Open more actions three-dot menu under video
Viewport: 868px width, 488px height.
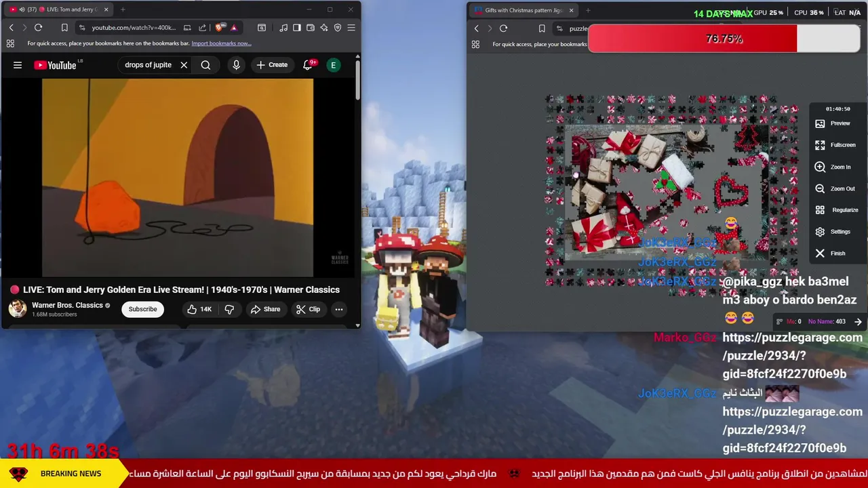tap(339, 309)
